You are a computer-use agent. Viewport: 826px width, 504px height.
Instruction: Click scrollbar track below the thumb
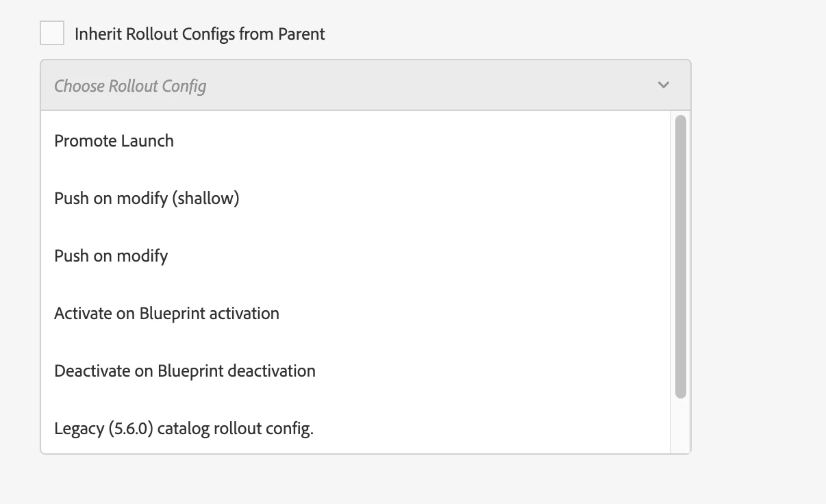[680, 425]
